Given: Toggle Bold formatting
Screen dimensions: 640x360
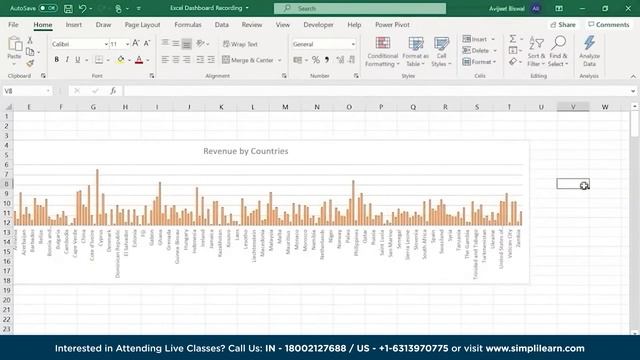Looking at the screenshot, I should [56, 60].
